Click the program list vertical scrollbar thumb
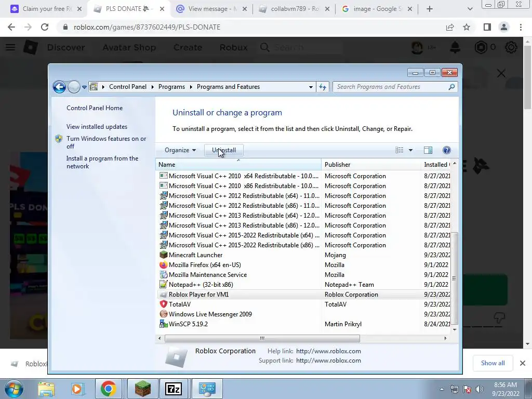The image size is (532, 399). pyautogui.click(x=454, y=278)
